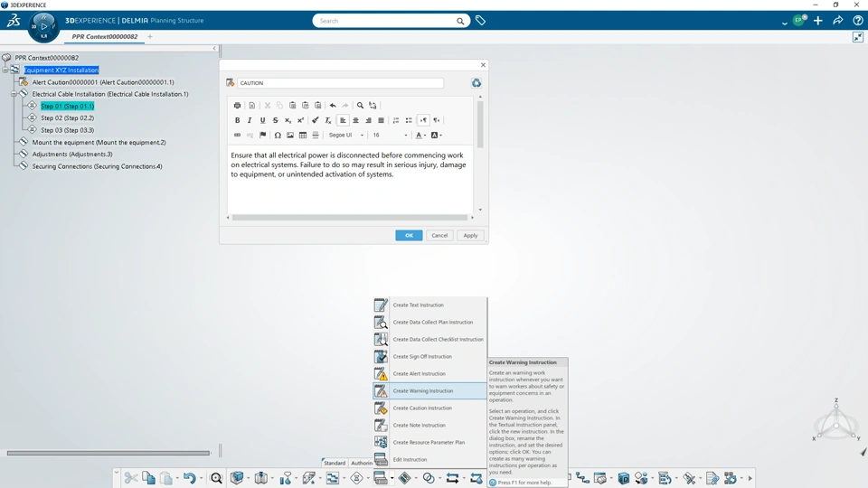Toggle Subscript formatting

(x=288, y=120)
